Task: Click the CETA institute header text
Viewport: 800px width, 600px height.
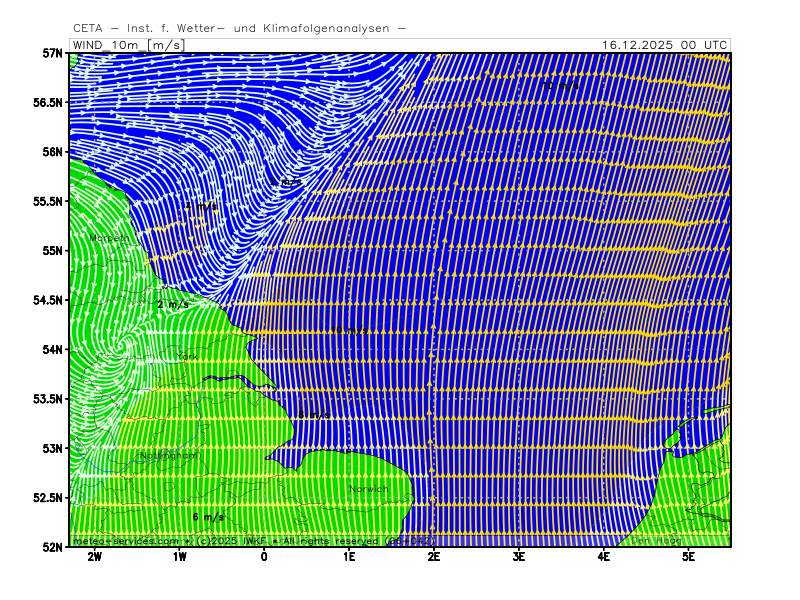Action: coord(239,28)
